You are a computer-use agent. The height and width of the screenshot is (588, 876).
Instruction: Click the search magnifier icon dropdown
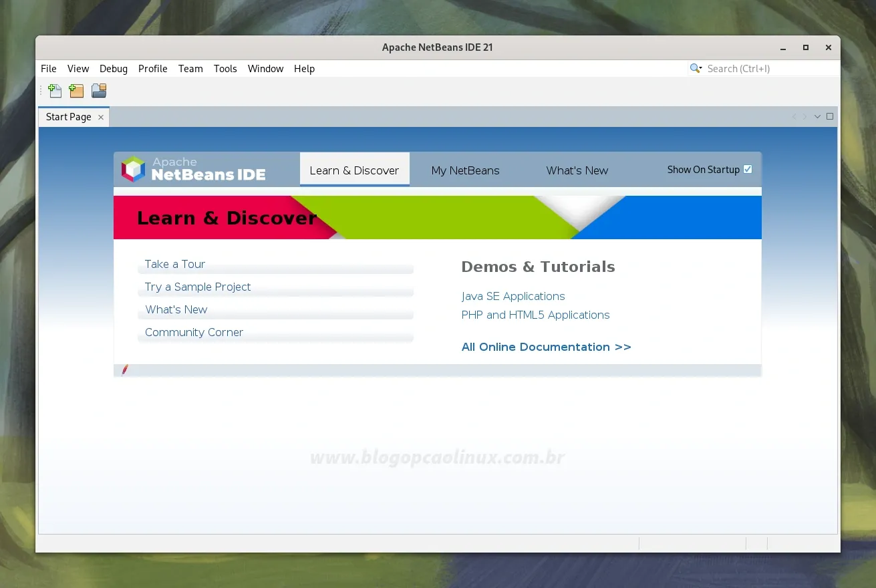(x=696, y=68)
